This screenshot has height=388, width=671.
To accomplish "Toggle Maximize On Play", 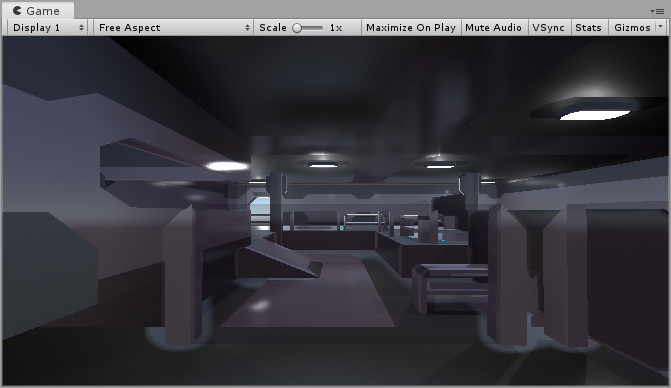I will (x=411, y=27).
